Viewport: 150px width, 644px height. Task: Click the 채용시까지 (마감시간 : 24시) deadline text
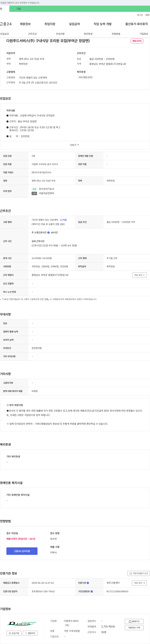coord(21,539)
